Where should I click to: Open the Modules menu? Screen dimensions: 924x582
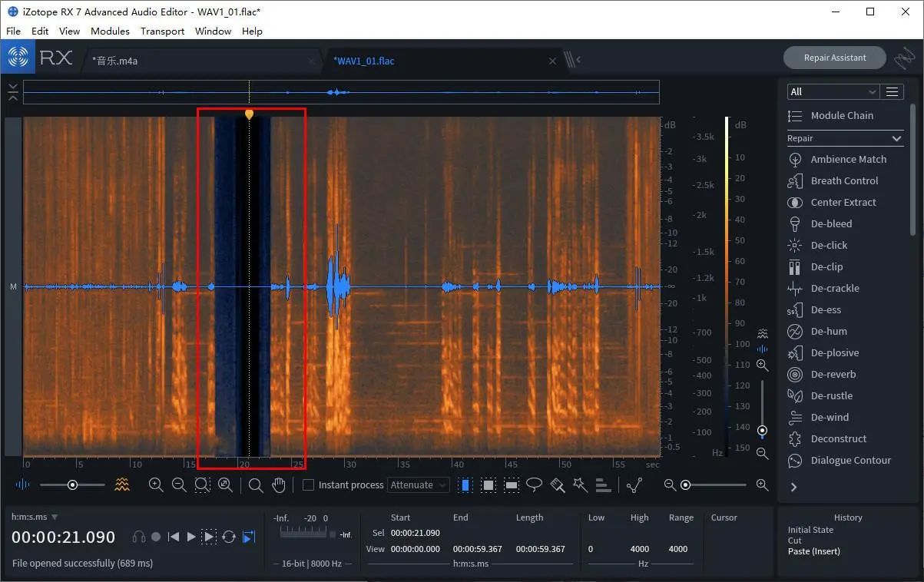(x=110, y=31)
